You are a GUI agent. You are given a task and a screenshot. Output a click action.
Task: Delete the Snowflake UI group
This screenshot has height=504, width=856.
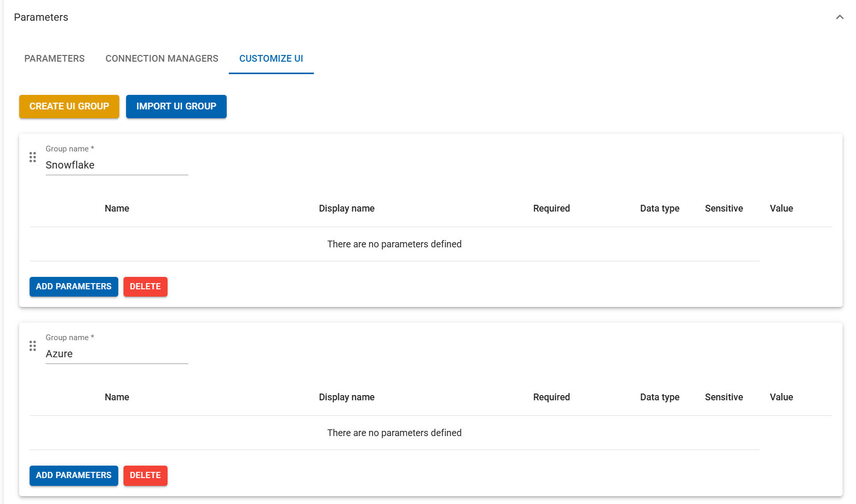click(x=145, y=287)
